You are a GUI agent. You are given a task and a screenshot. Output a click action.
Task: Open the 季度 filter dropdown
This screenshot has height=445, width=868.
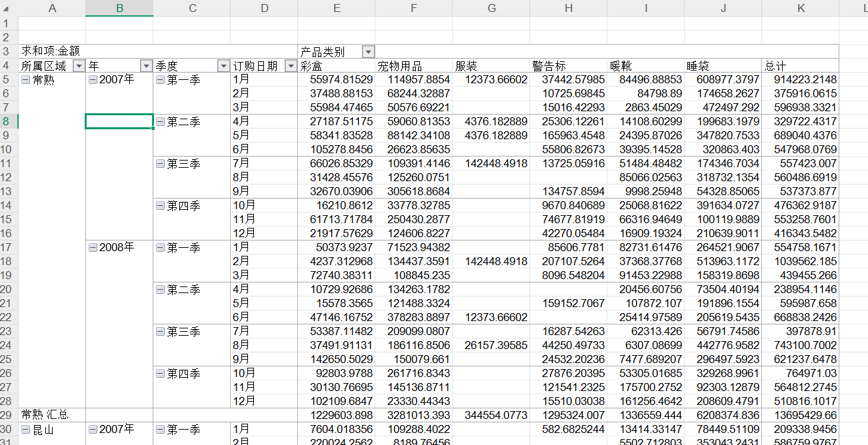[223, 66]
